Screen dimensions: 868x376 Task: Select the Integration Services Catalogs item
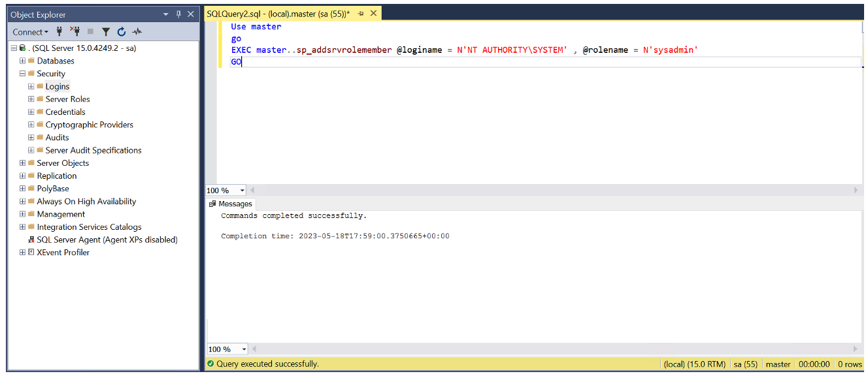89,227
